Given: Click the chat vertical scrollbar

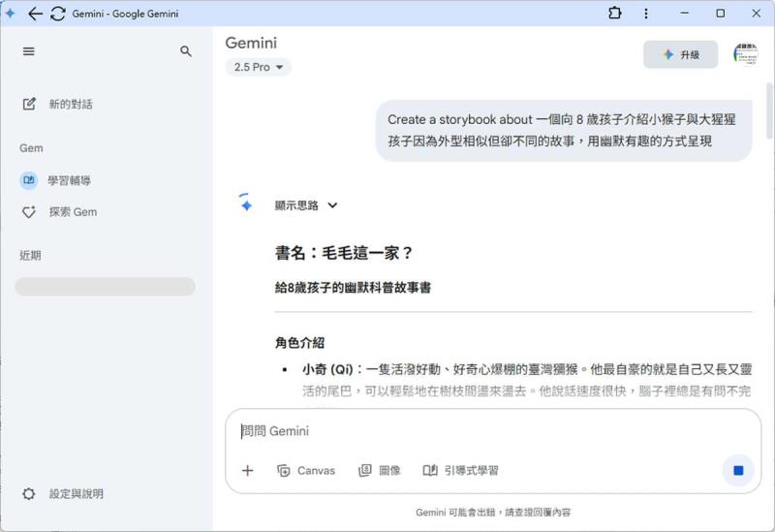Looking at the screenshot, I should 769,111.
